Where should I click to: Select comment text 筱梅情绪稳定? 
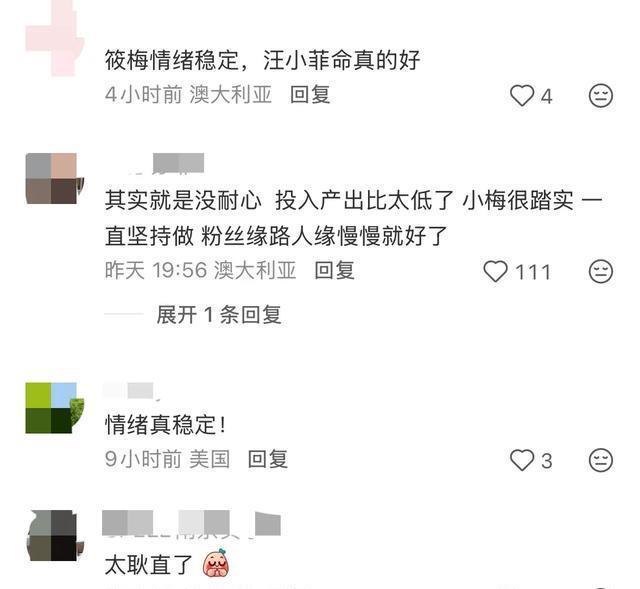point(172,60)
